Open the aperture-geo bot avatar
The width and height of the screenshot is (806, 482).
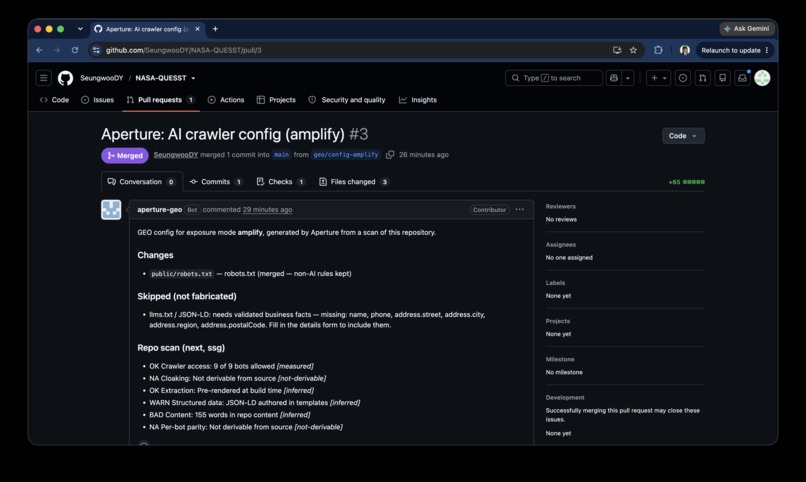pos(111,210)
